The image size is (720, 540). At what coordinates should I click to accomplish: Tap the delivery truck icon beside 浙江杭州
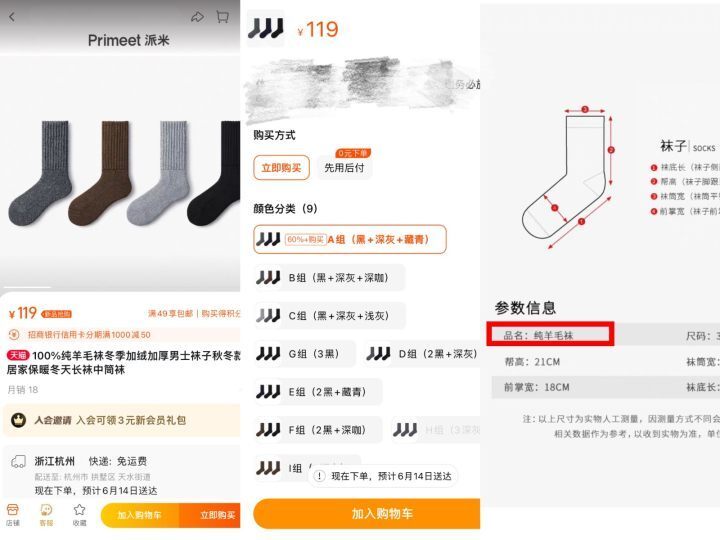[x=18, y=461]
